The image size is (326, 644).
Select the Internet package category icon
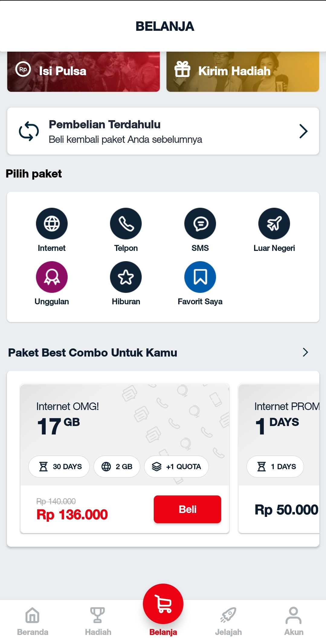pos(52,223)
